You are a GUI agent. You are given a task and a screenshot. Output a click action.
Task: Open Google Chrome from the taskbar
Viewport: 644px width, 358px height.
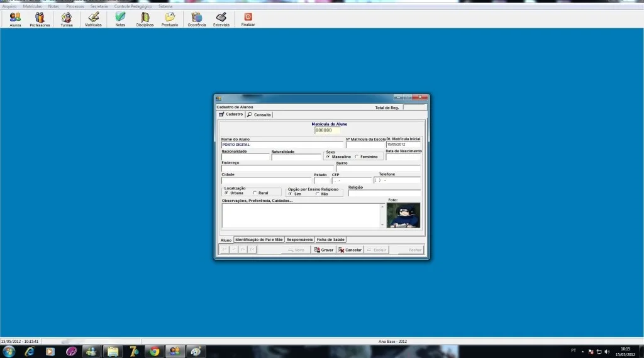click(x=155, y=352)
